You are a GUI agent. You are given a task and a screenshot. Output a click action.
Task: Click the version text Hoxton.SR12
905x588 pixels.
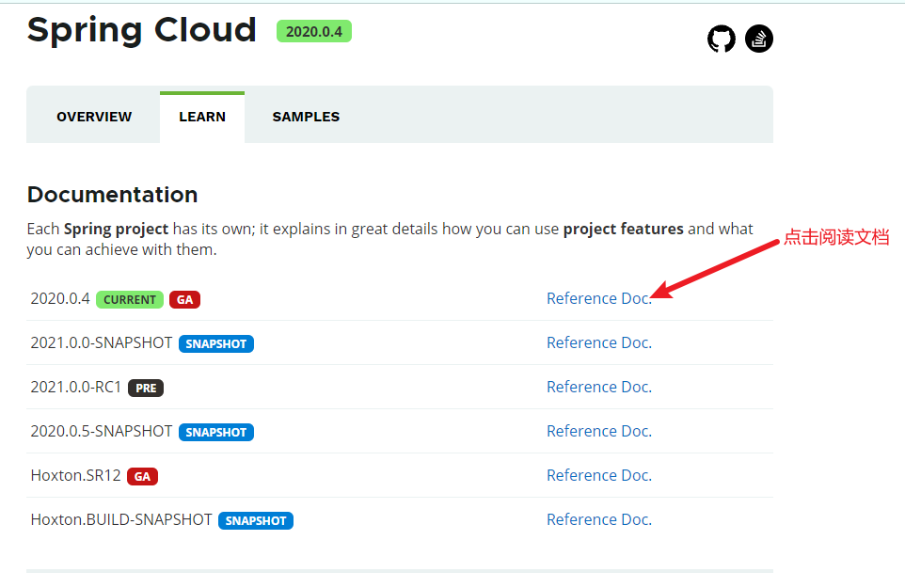click(x=75, y=475)
